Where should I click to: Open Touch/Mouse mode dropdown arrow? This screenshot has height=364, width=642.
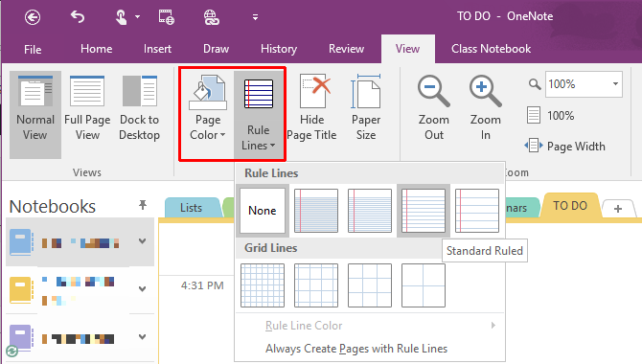pos(138,17)
